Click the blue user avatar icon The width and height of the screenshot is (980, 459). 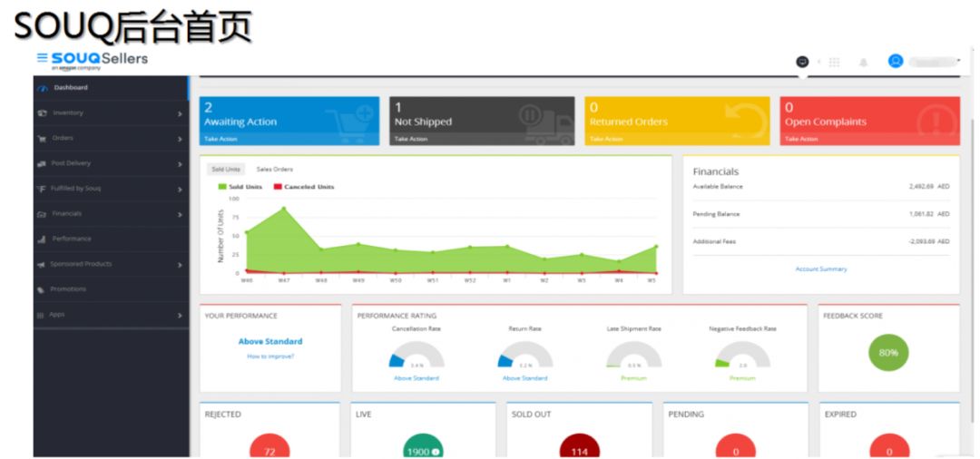(896, 61)
